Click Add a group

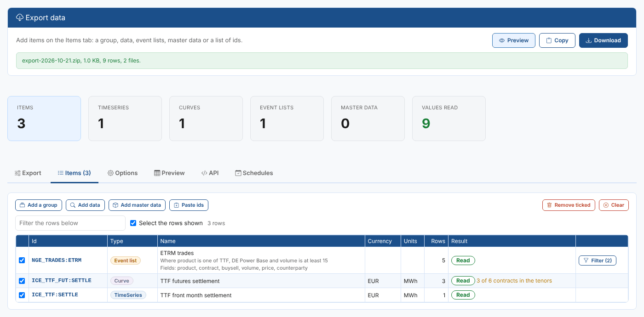(x=39, y=205)
